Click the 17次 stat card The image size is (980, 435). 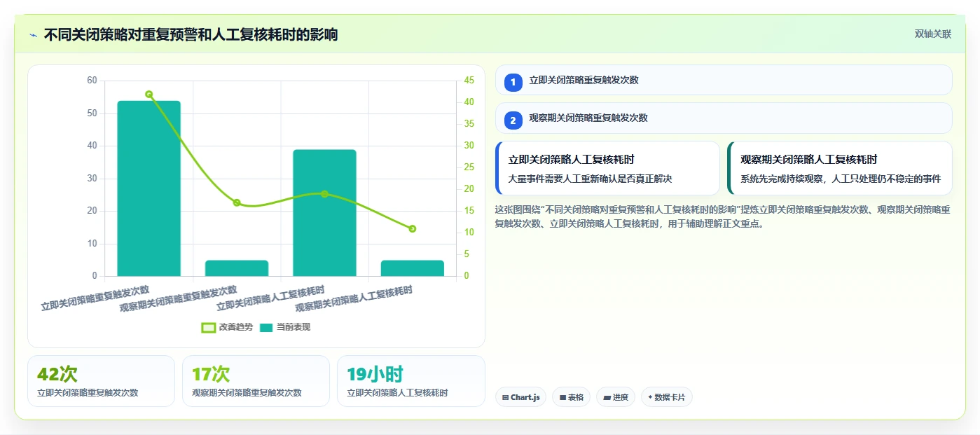[256, 381]
